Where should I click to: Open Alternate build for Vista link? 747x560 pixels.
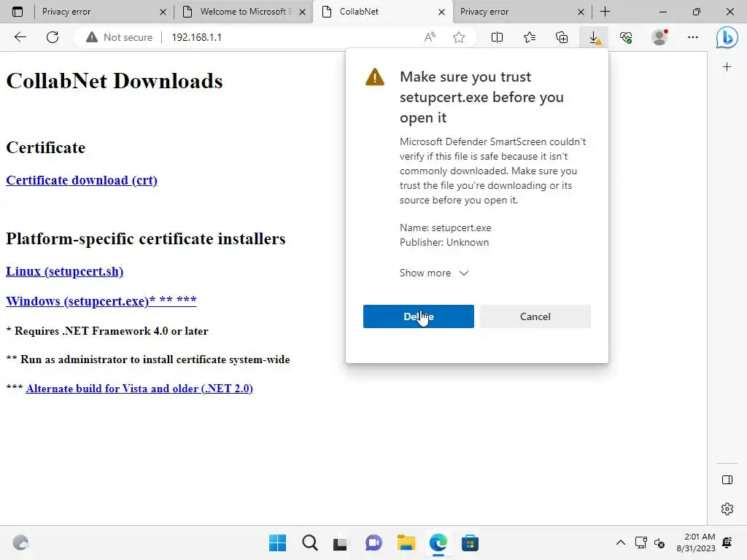pyautogui.click(x=139, y=389)
